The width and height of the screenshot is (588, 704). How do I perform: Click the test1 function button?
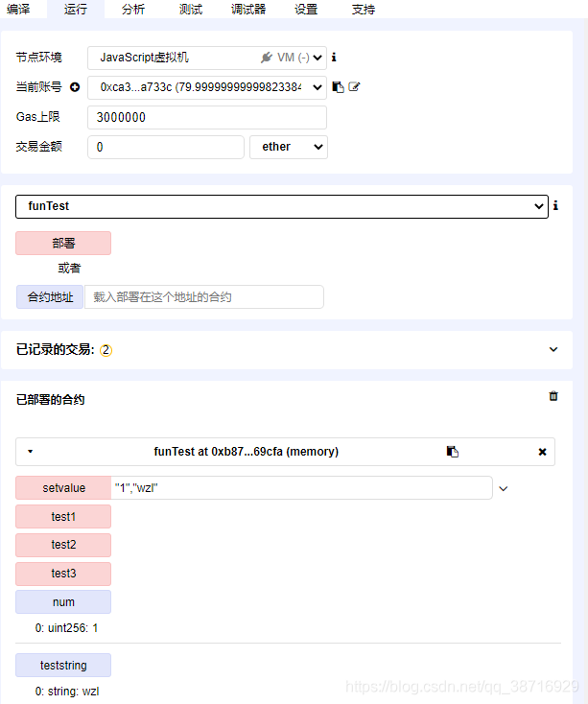coord(63,516)
